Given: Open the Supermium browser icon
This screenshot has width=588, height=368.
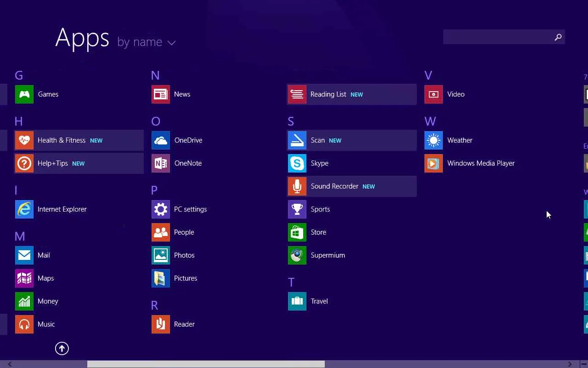Looking at the screenshot, I should [297, 255].
